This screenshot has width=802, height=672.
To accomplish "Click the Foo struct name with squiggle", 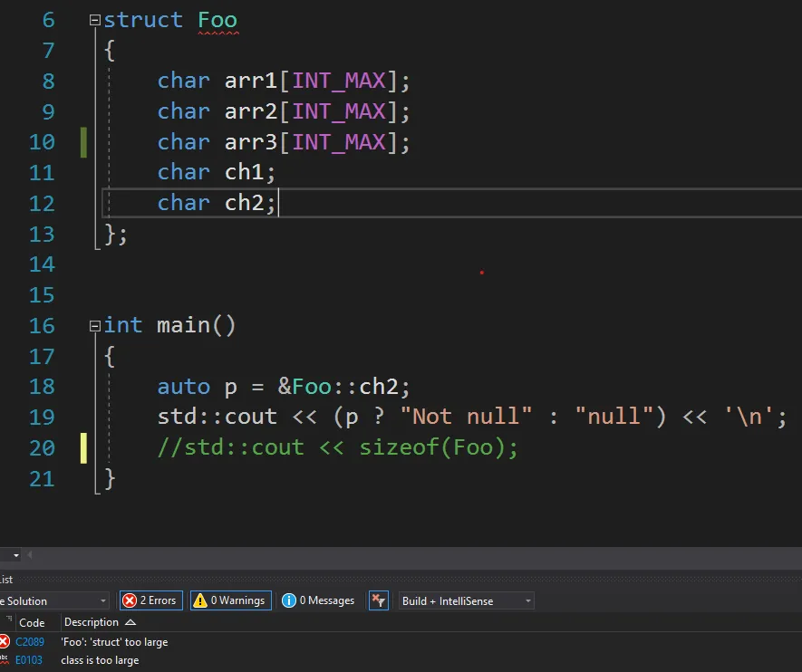I will pos(217,21).
